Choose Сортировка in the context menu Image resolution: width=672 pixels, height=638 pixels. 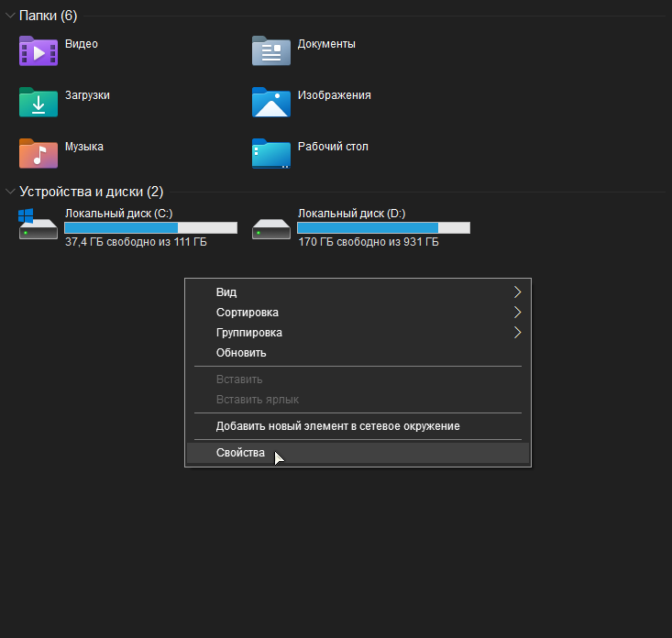coord(358,313)
